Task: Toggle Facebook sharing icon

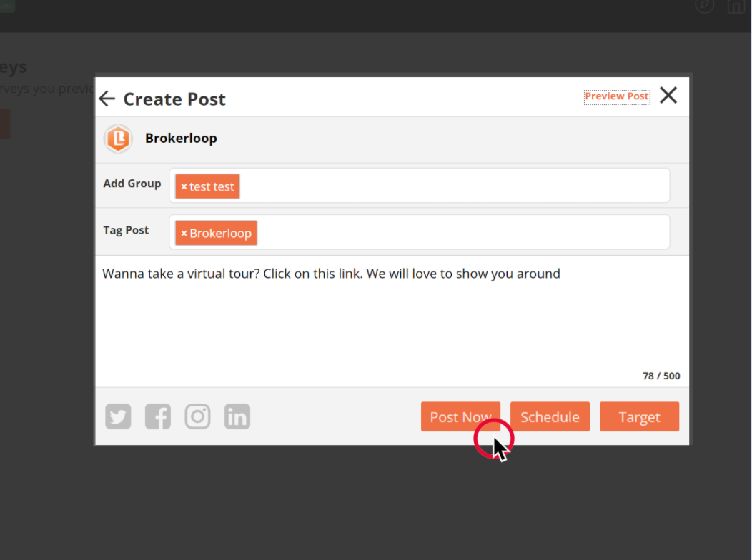Action: (158, 416)
